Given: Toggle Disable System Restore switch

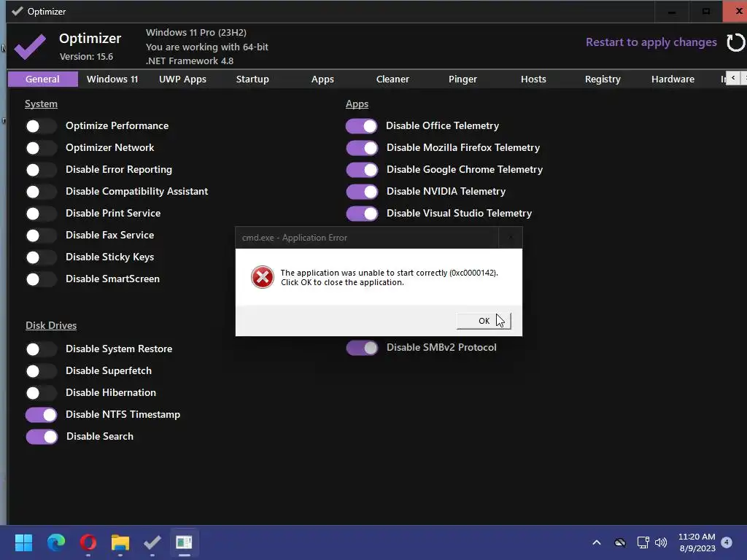Looking at the screenshot, I should (x=42, y=349).
